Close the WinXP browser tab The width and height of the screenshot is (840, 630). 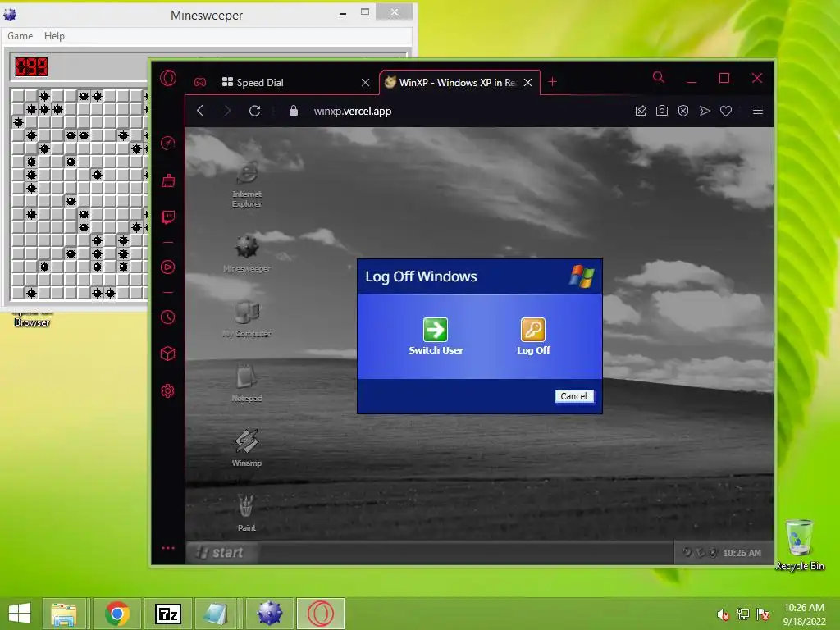(527, 83)
